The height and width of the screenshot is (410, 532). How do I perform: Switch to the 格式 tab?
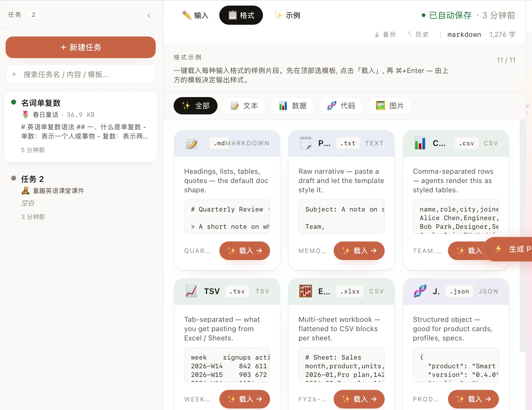point(241,15)
